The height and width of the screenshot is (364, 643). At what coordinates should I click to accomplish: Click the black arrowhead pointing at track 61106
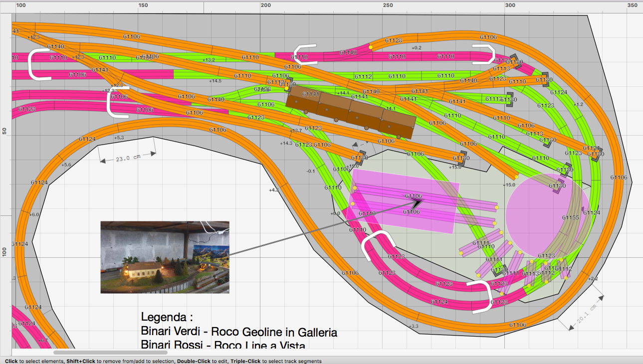(x=417, y=202)
